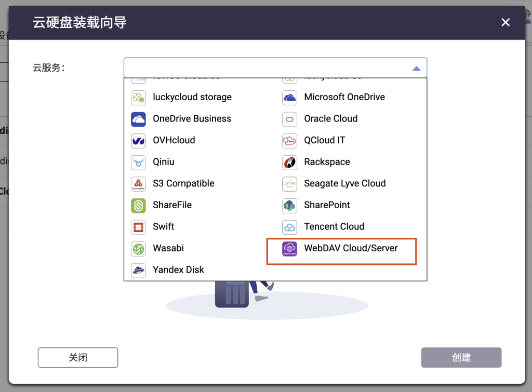Pick Seagate Lyve Cloud text
The height and width of the screenshot is (392, 532).
(x=345, y=183)
